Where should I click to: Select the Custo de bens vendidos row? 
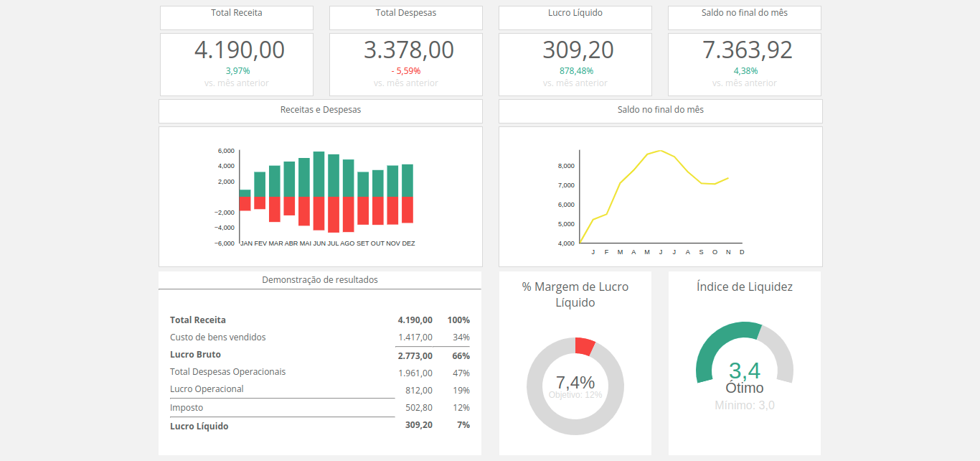pos(217,337)
